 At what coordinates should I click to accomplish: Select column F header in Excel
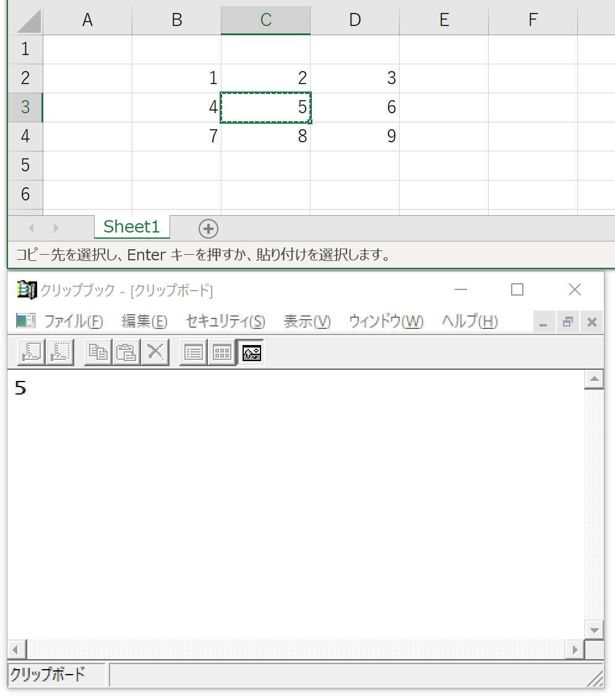click(x=533, y=20)
